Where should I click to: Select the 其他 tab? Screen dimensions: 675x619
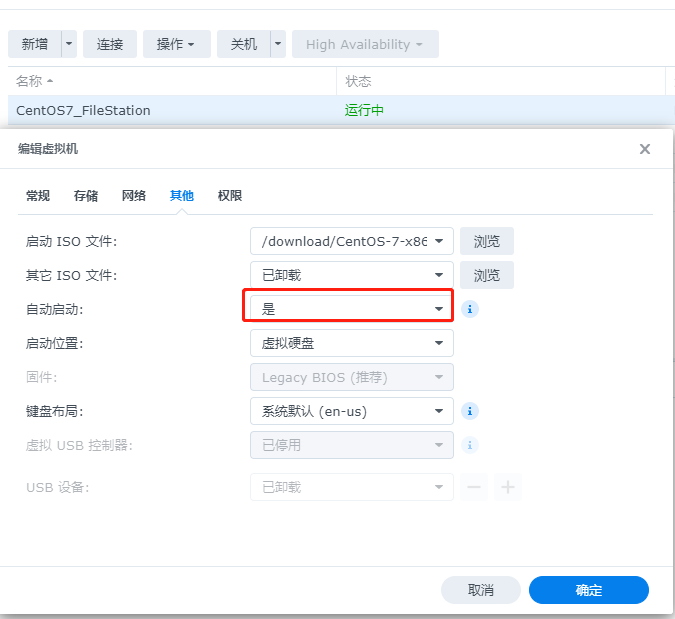pos(182,196)
